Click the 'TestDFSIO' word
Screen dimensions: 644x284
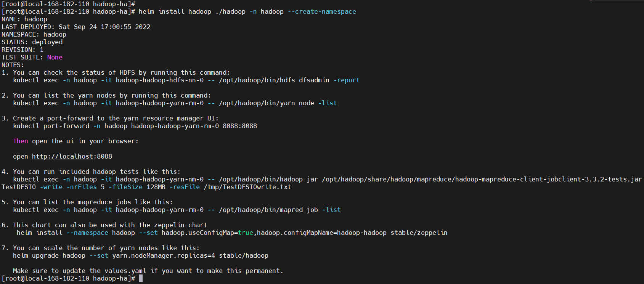pyautogui.click(x=19, y=187)
